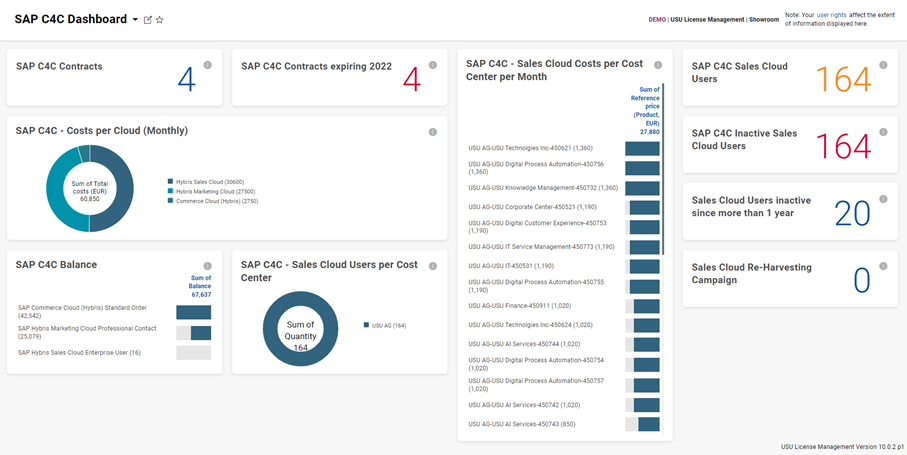Show info for Users inactive since 1 year tile

coord(883,199)
